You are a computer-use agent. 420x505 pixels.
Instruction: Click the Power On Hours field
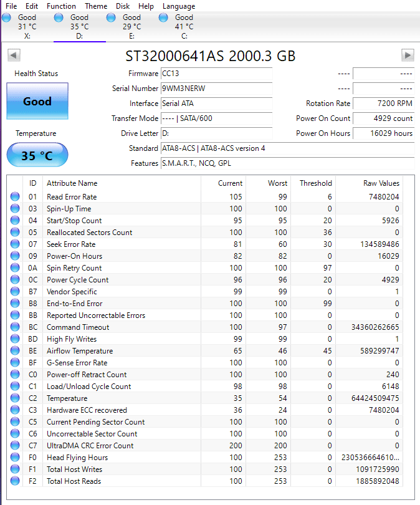[384, 133]
